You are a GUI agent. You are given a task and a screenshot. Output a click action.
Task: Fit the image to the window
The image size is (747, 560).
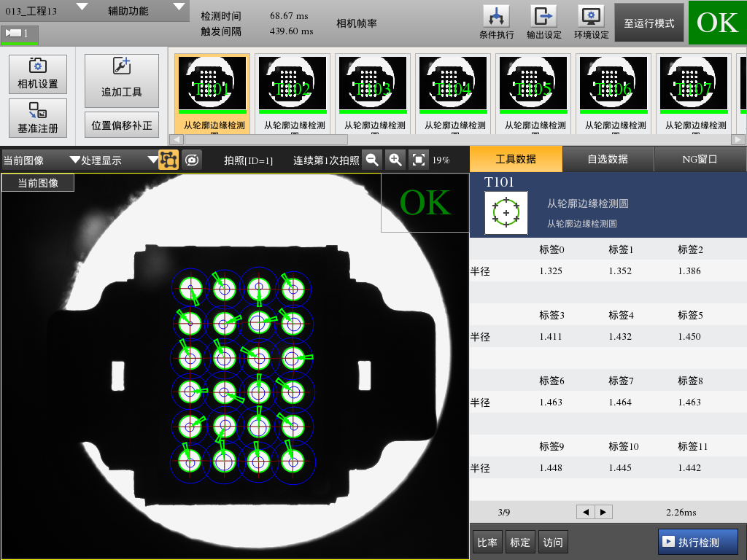(418, 160)
